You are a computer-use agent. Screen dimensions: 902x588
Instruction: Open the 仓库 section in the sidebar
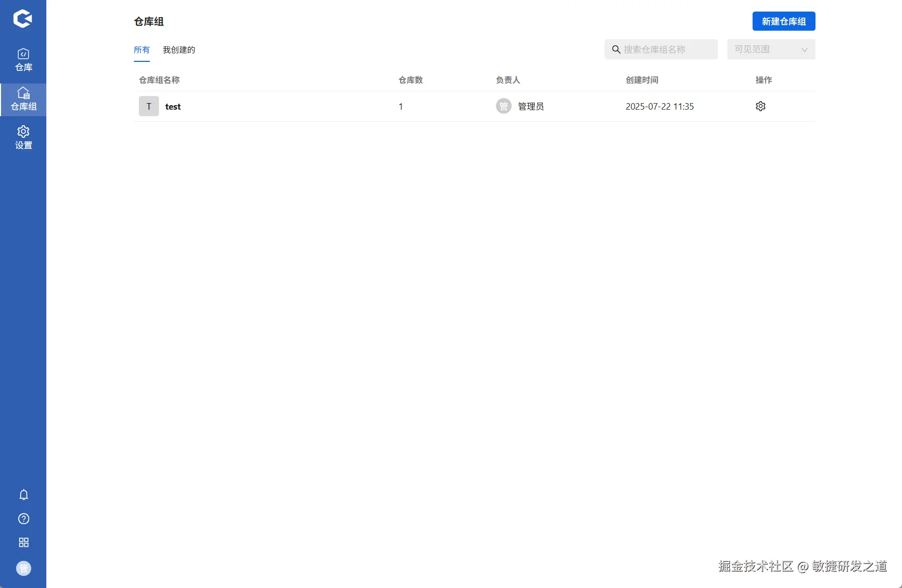pyautogui.click(x=23, y=59)
